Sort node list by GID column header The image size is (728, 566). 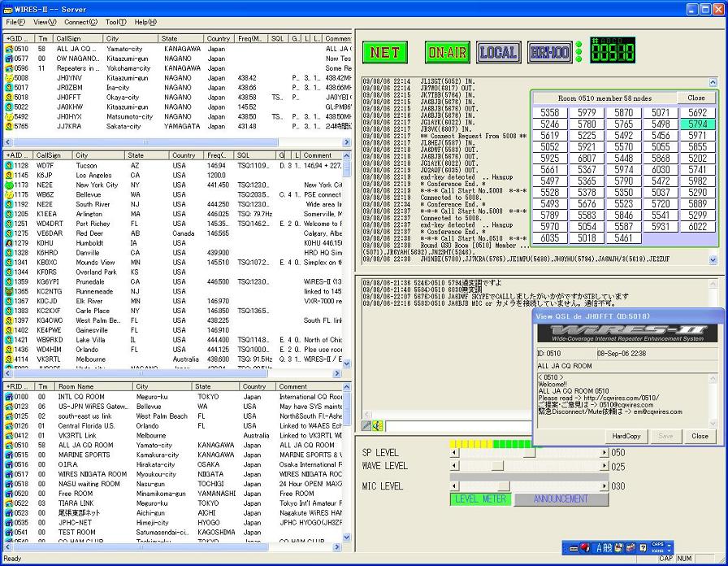(x=18, y=38)
